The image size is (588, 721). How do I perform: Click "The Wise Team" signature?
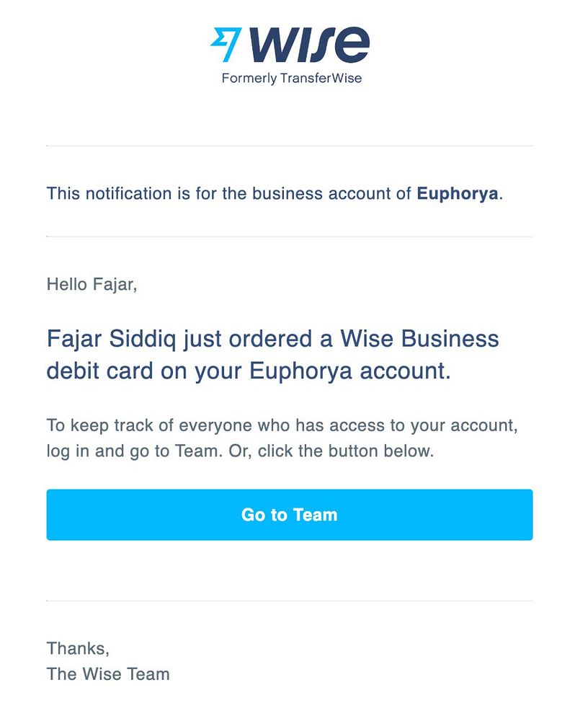pos(108,674)
